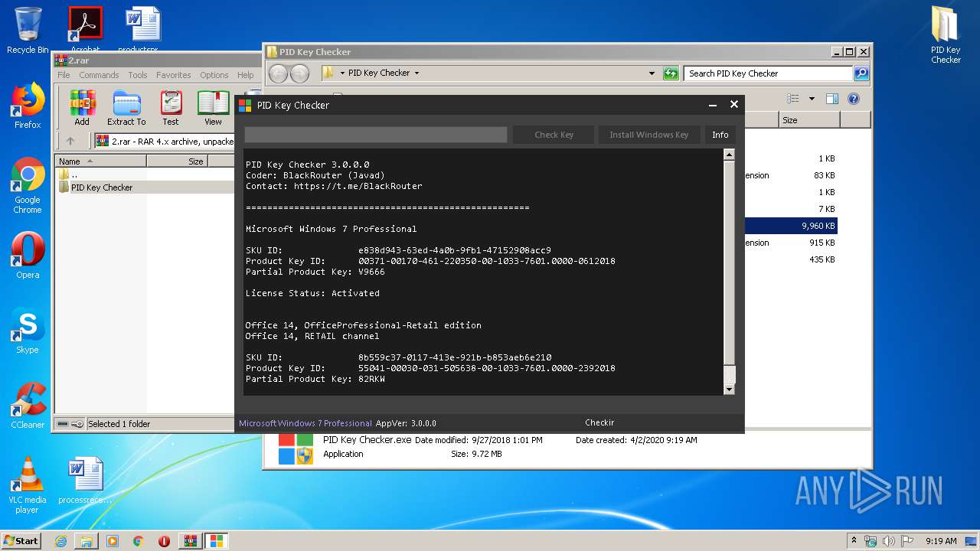
Task: Click the taskbar clock showing 9:19 AM
Action: 941,541
